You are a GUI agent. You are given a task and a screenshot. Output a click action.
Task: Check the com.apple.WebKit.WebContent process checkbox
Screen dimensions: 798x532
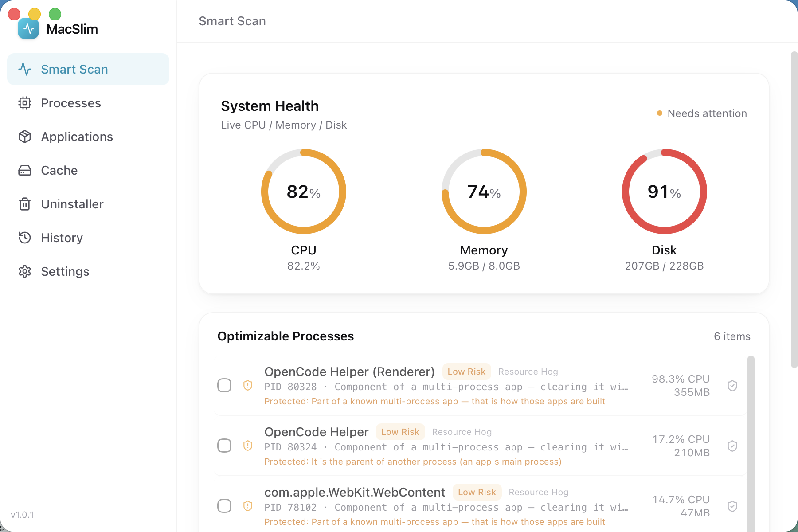224,506
